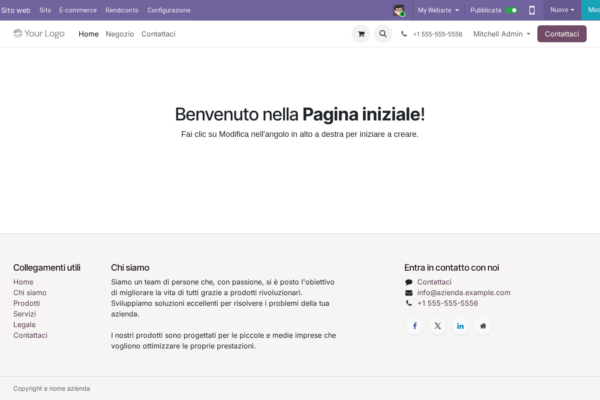Open the Configurazione menu
600x400 pixels.
[169, 10]
